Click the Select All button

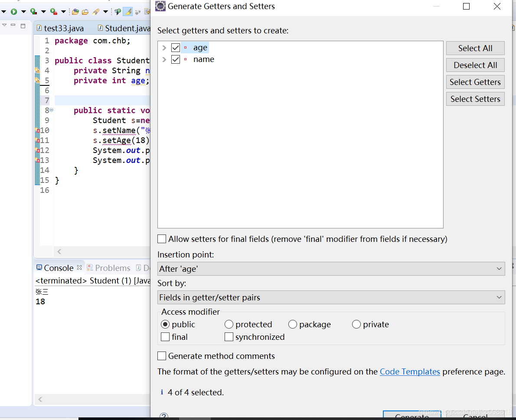pyautogui.click(x=475, y=48)
